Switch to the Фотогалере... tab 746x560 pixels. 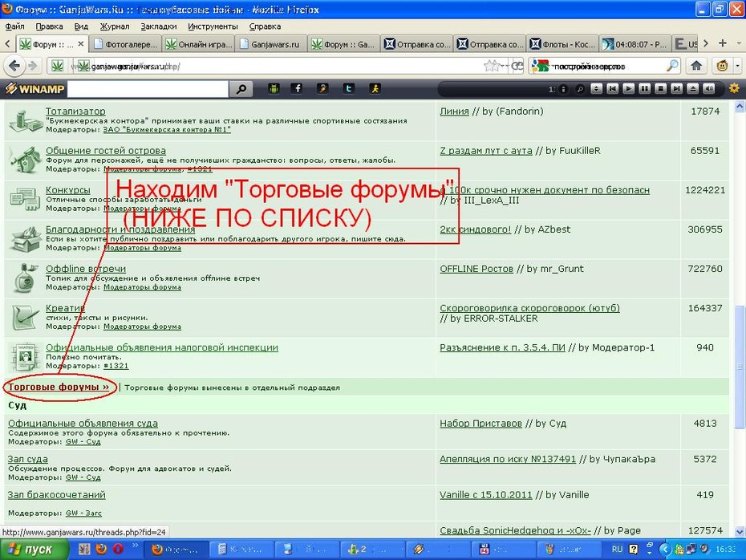(126, 44)
